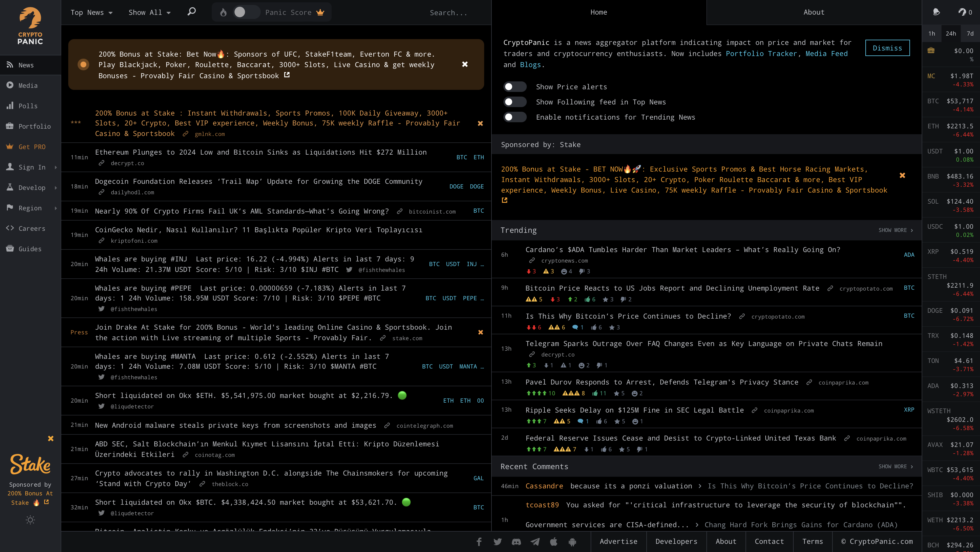Click the magnifier filter search icon
This screenshot has width=980, height=552.
[x=192, y=12]
